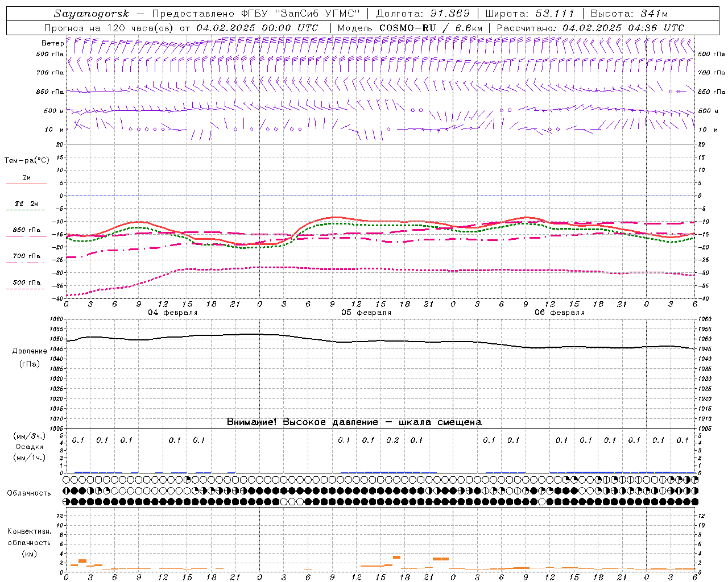Click the (мм/3ч.) precipitation unit label
The width and height of the screenshot is (728, 582).
[x=29, y=436]
